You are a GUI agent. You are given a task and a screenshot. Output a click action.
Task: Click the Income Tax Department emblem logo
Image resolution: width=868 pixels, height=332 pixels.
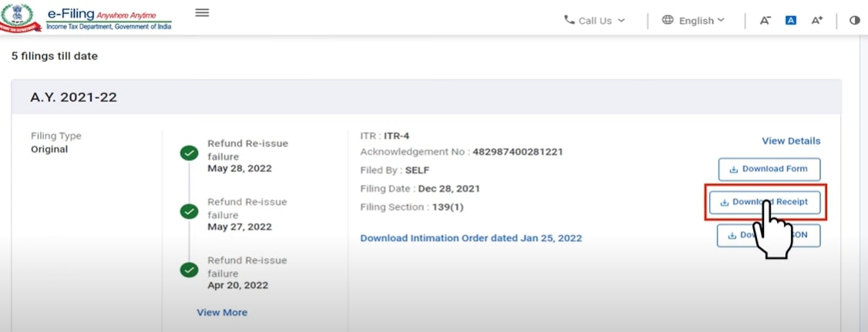tap(22, 17)
